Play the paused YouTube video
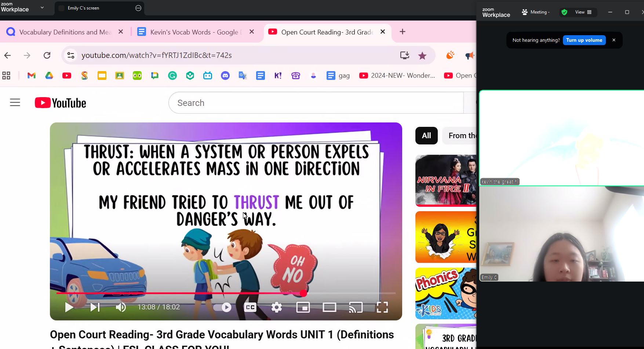 (x=69, y=307)
